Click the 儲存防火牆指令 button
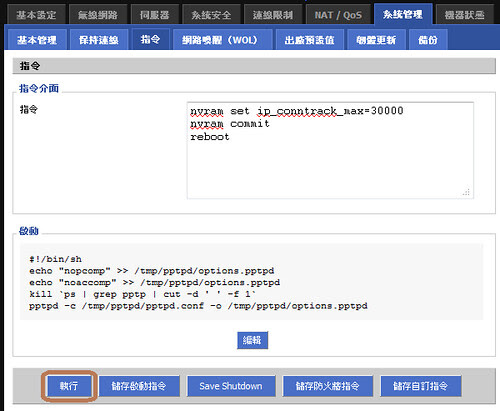The height and width of the screenshot is (411, 500). (328, 386)
